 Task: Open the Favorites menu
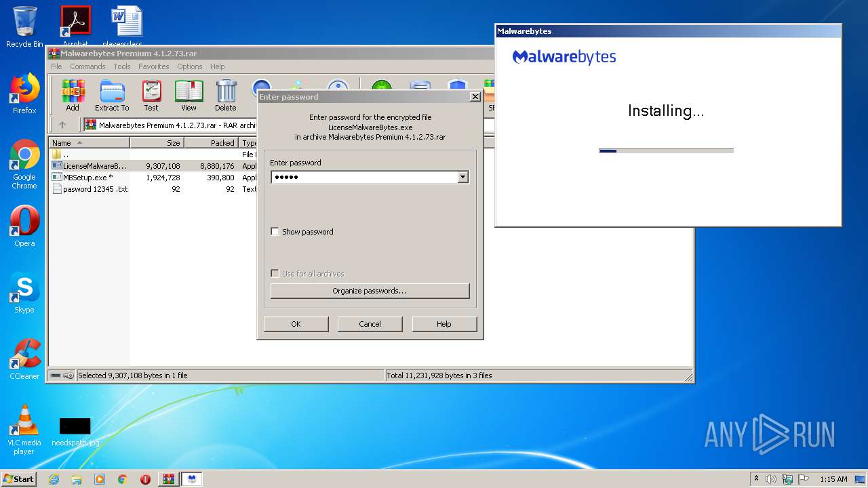point(154,66)
